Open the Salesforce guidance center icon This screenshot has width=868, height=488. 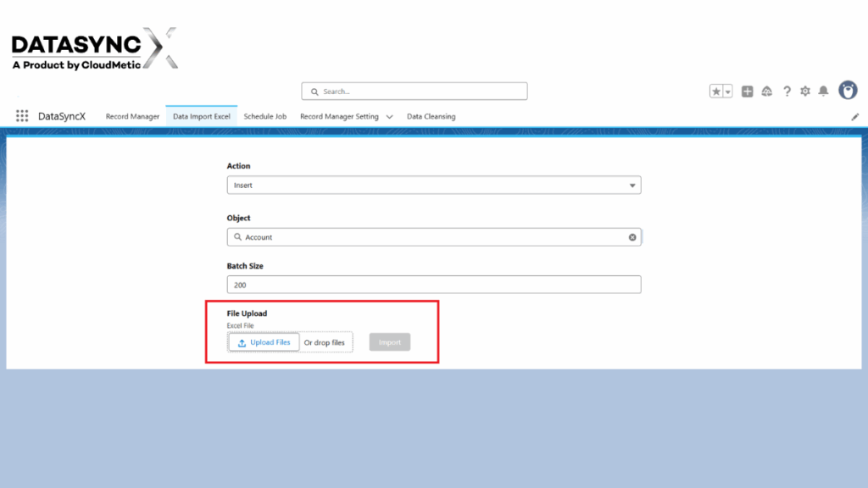[x=767, y=91]
